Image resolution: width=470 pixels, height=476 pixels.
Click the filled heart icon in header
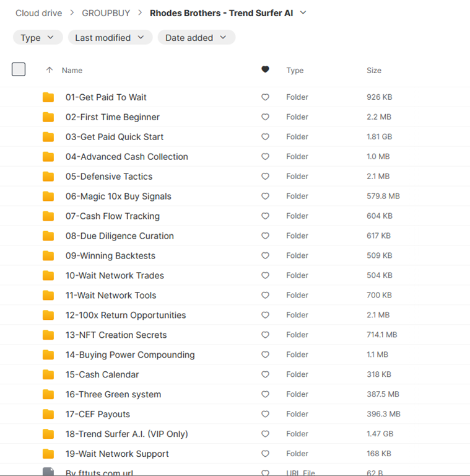pos(265,70)
